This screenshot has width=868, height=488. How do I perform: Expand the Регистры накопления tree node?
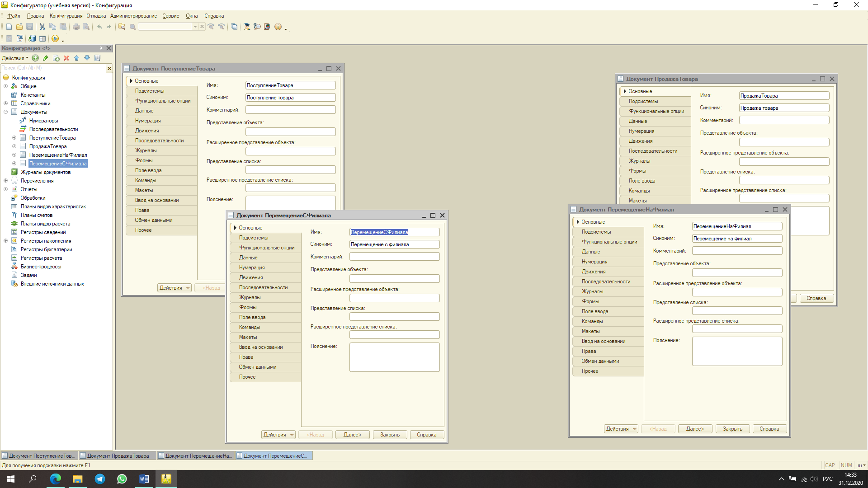pyautogui.click(x=5, y=241)
